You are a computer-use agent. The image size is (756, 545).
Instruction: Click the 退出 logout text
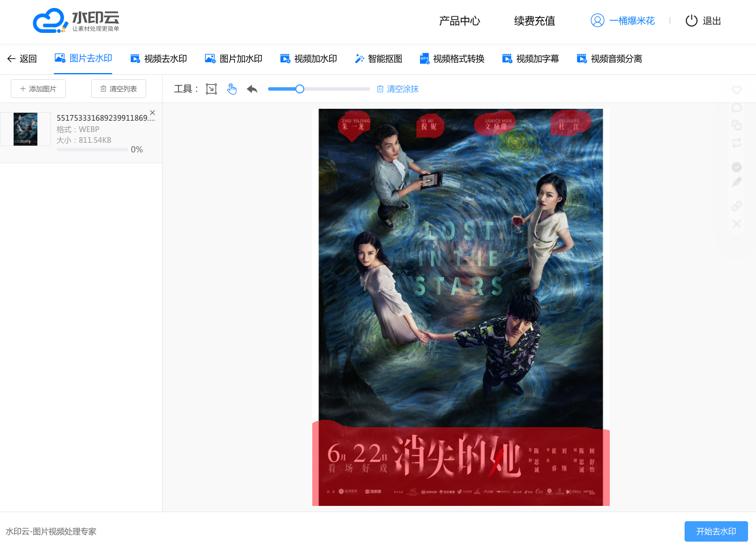[712, 21]
